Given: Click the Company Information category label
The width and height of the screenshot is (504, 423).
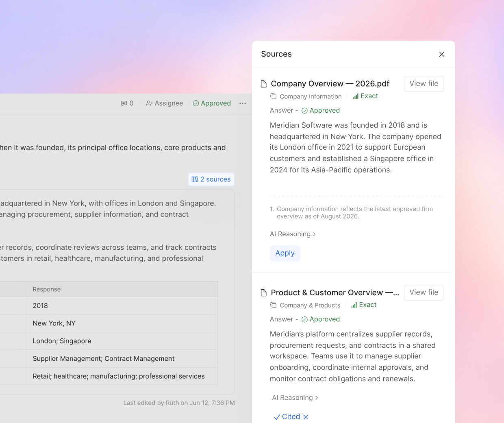Looking at the screenshot, I should pos(311,96).
